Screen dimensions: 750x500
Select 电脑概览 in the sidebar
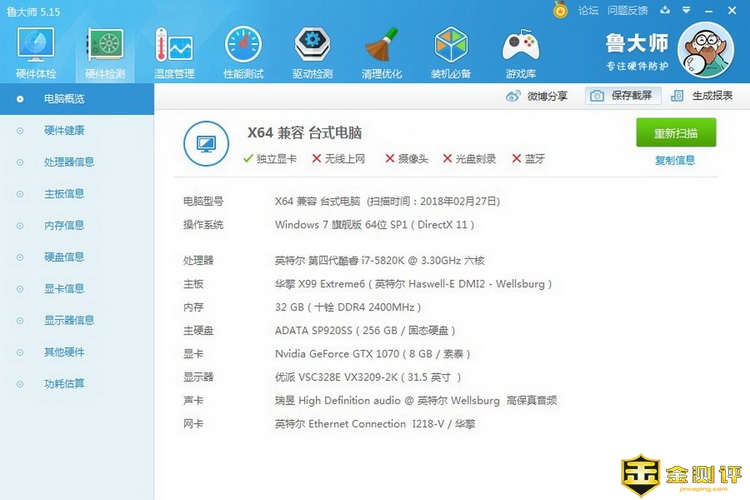(64, 99)
